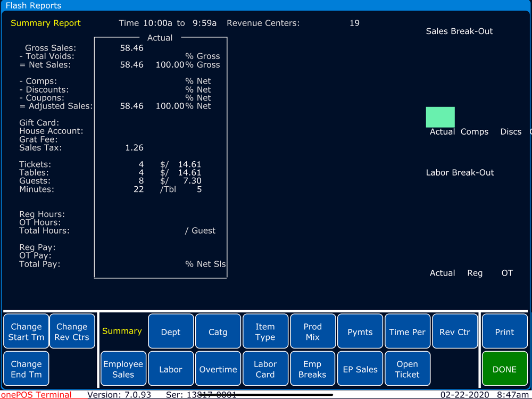
Task: Open the Dept report tab
Action: pyautogui.click(x=171, y=331)
